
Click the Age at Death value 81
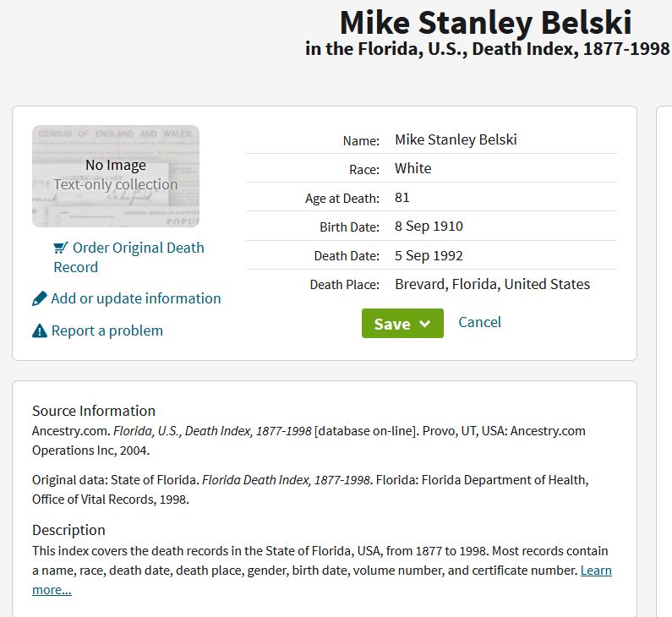[402, 197]
